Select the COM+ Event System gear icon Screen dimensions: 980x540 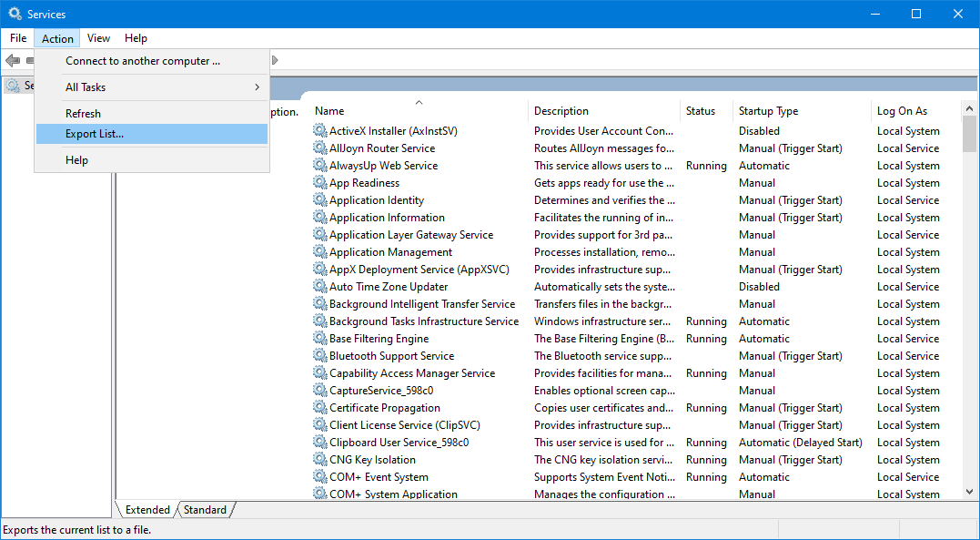pos(320,476)
